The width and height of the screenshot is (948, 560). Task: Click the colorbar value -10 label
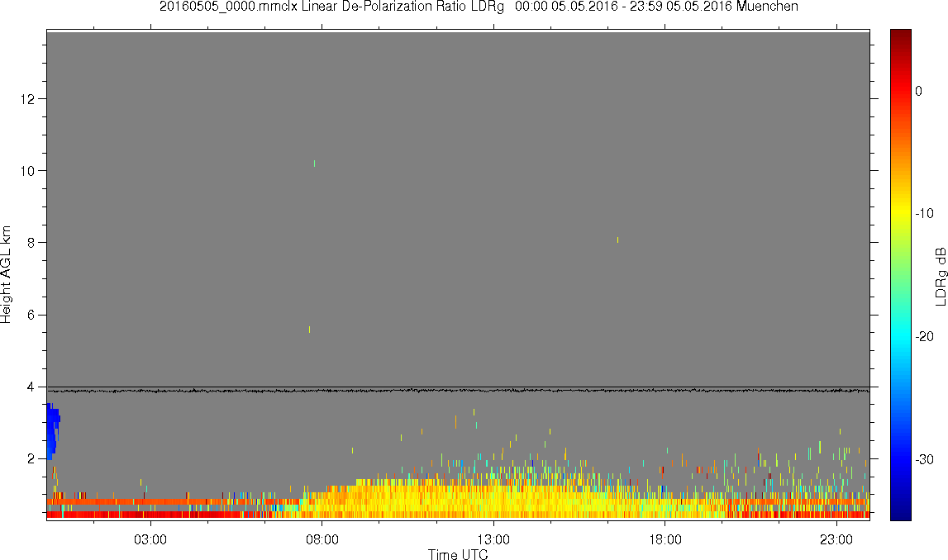tap(924, 213)
